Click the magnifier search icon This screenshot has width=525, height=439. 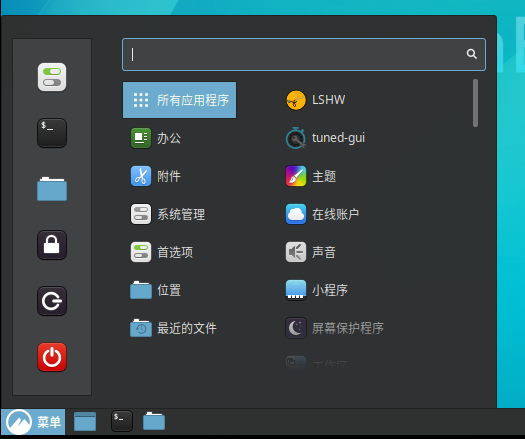pyautogui.click(x=472, y=54)
